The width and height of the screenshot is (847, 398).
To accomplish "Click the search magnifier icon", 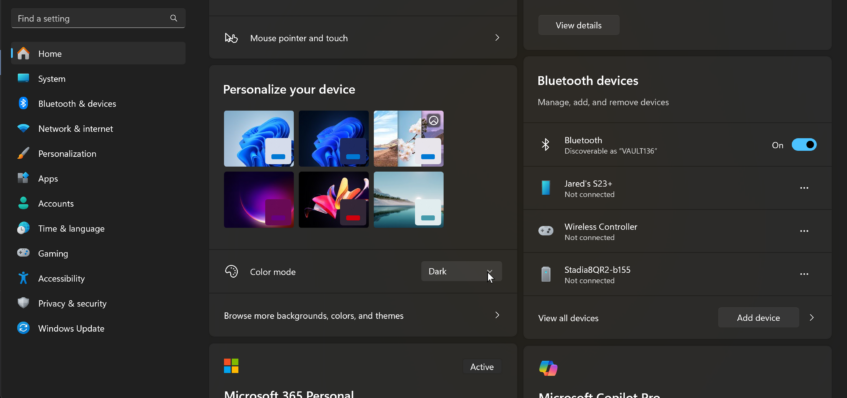I will (173, 18).
